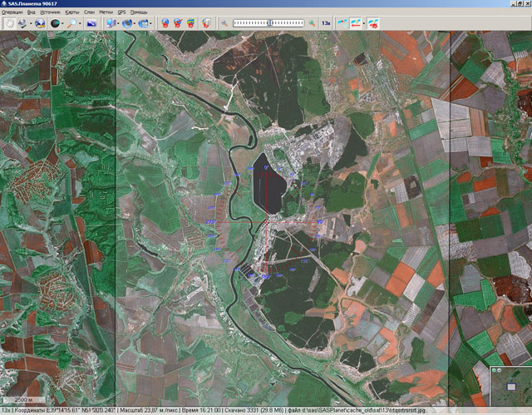Toggle the rightmost GPS toolbar button
Image resolution: width=532 pixels, height=415 pixels.
click(x=374, y=24)
